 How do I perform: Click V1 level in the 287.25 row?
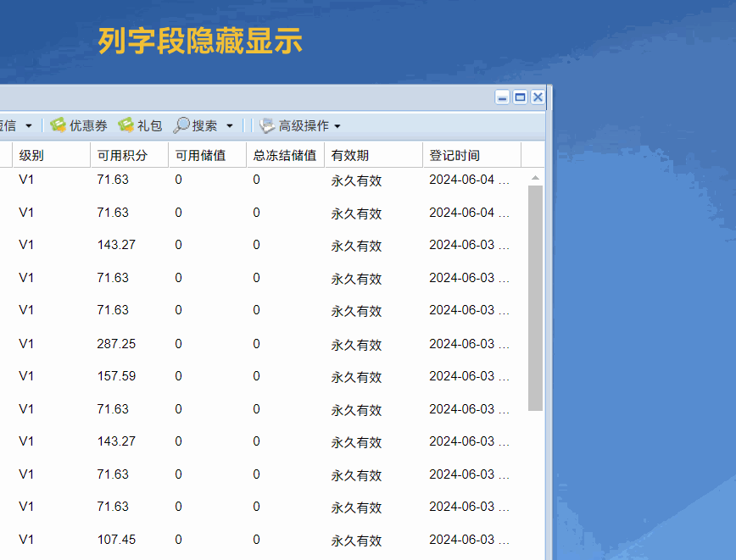point(26,344)
